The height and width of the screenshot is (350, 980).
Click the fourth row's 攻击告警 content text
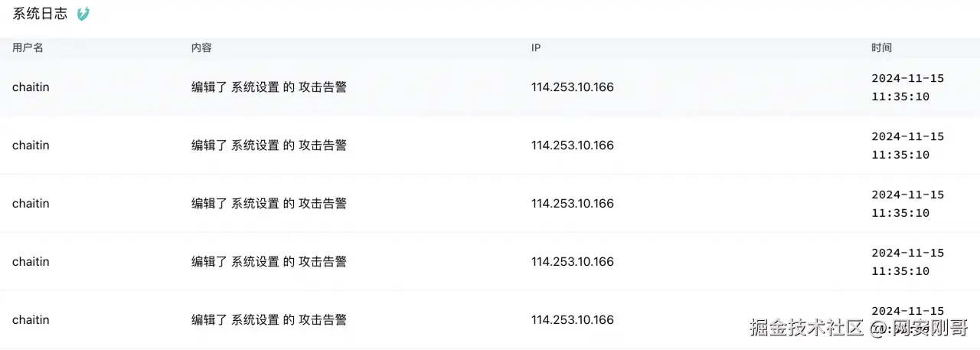point(322,262)
